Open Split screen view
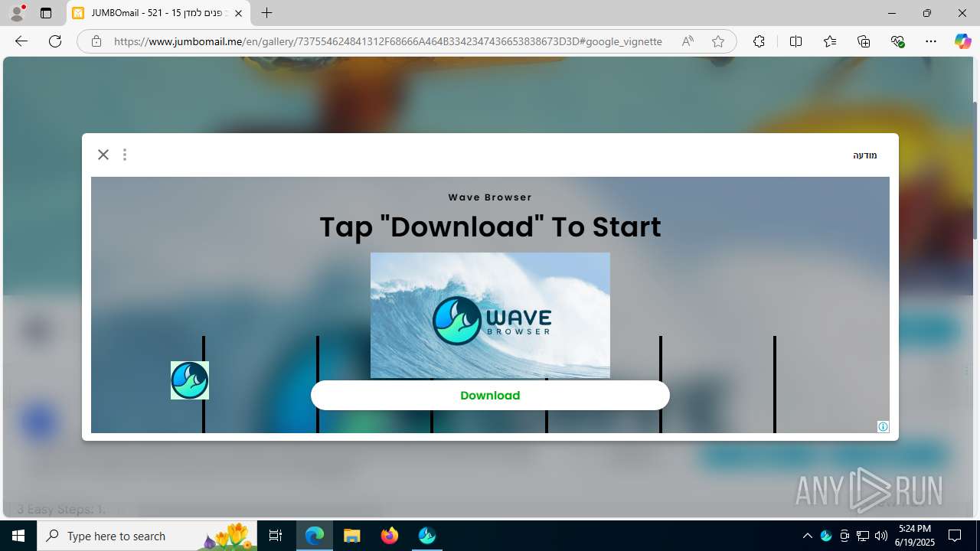This screenshot has height=551, width=980. coord(795,41)
